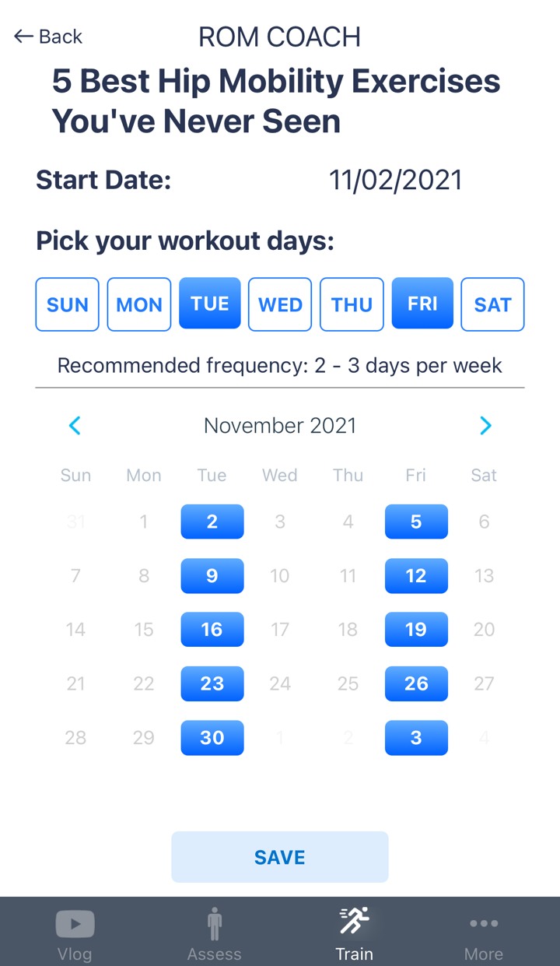Deselect FRI workout day
This screenshot has height=966, width=560.
pyautogui.click(x=422, y=304)
